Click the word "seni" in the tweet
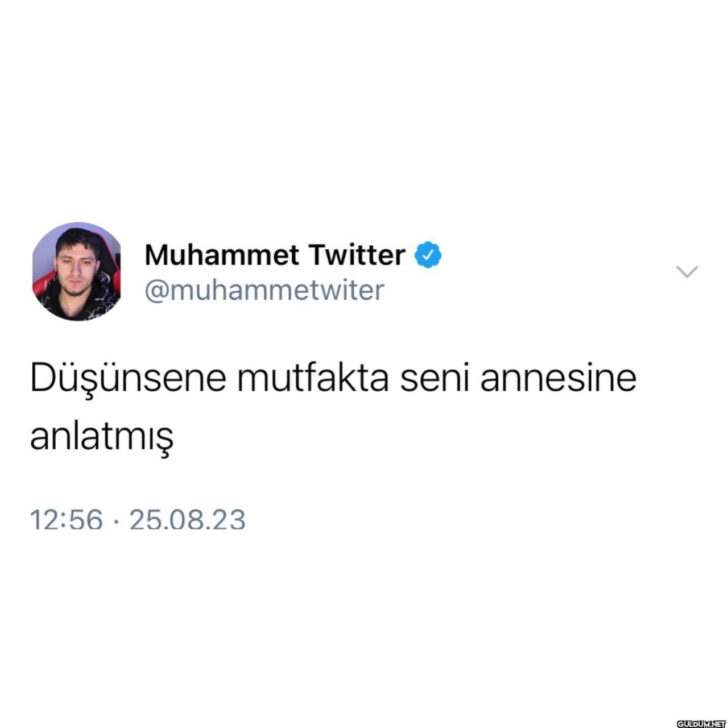 tap(435, 378)
